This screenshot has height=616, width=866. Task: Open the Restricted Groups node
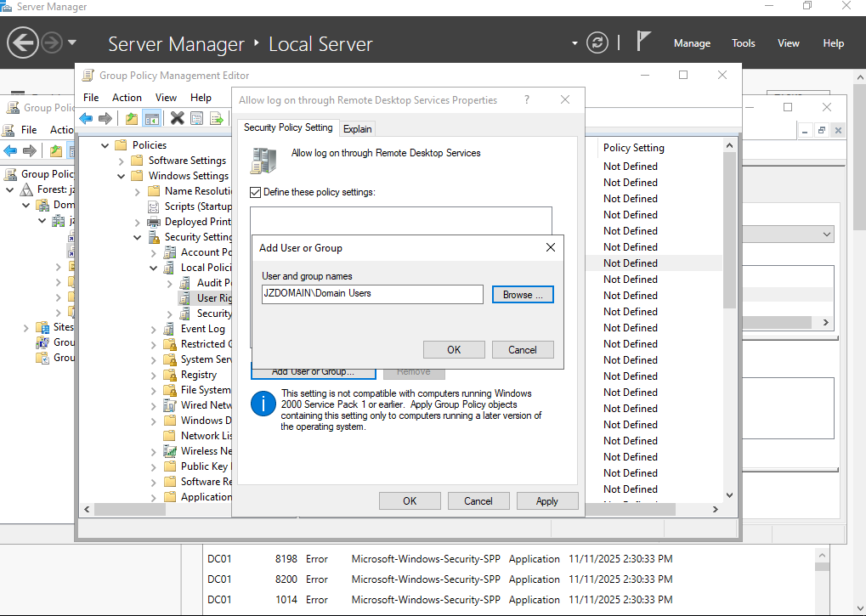coord(203,343)
